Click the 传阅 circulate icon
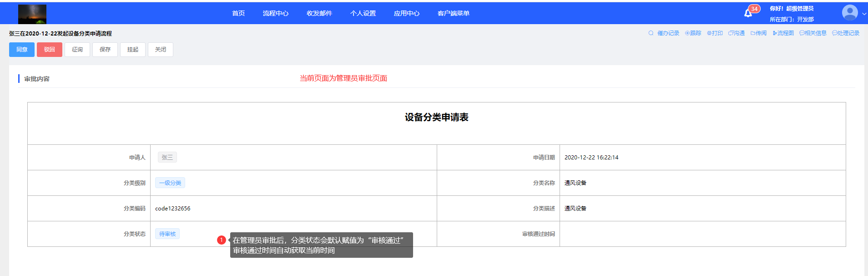The image size is (868, 276). coord(753,33)
